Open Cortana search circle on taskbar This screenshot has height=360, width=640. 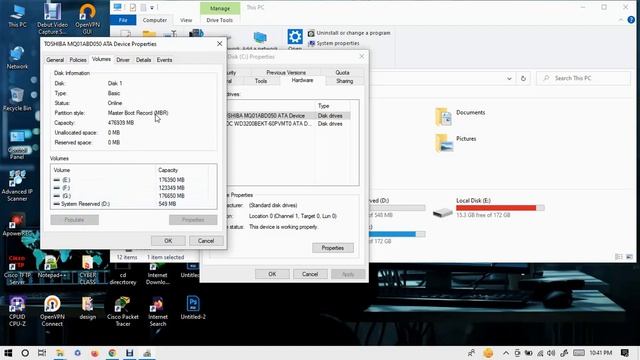[25, 353]
